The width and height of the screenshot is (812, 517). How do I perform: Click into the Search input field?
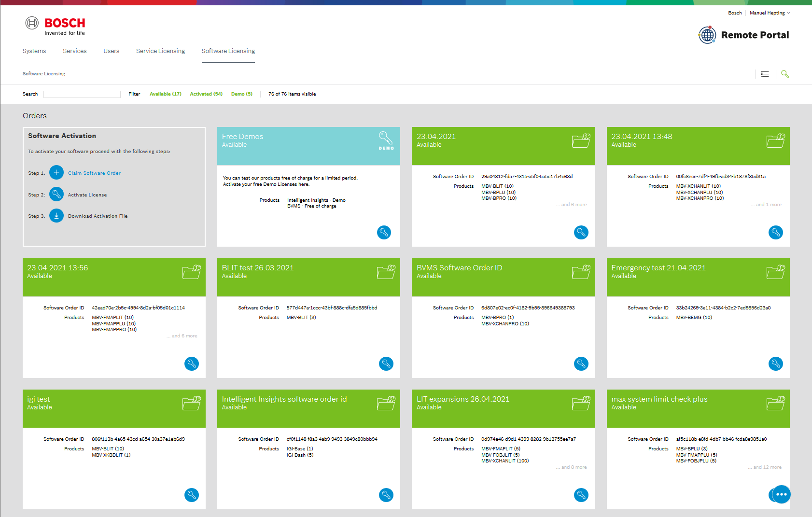(x=82, y=95)
